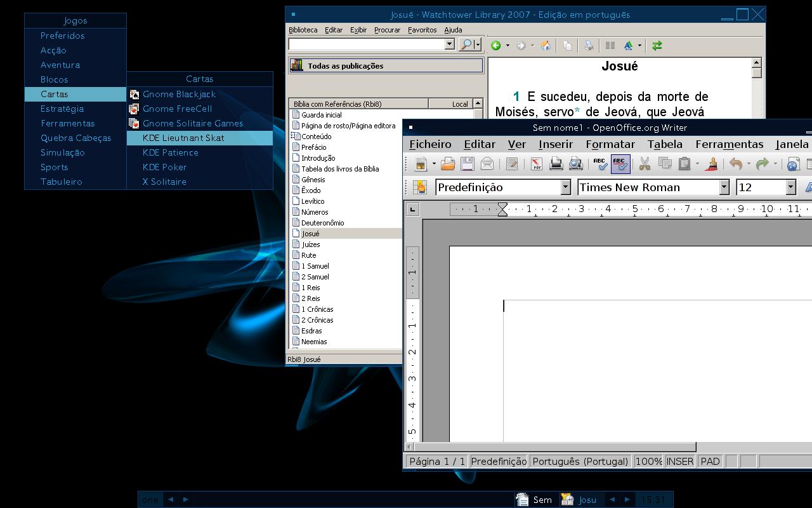Screen dimensions: 812x508
Task: Click the Edit File icon in Writer toolbar
Action: tap(512, 164)
